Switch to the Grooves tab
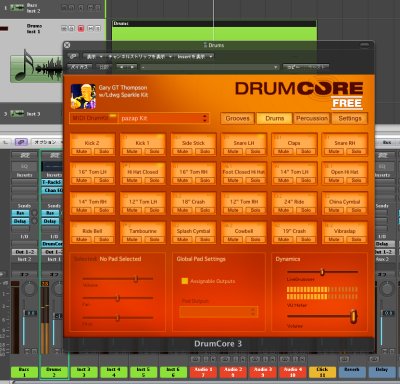Screen dimensions: 400x384 [237, 118]
